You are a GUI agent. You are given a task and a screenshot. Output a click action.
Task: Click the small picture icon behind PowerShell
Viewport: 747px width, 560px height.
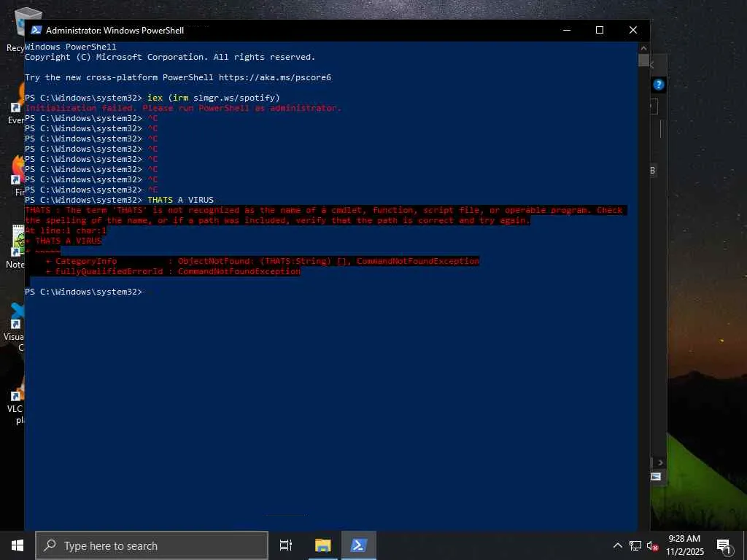pyautogui.click(x=656, y=477)
